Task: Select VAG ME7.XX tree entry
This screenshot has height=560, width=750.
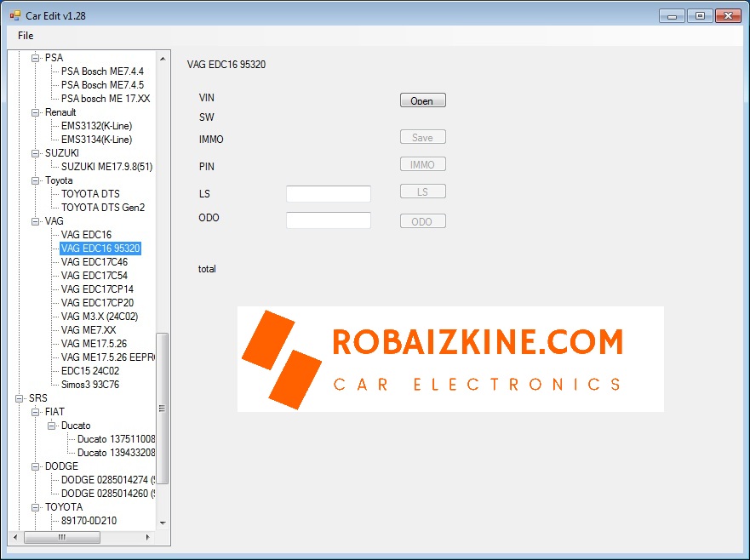Action: 89,330
